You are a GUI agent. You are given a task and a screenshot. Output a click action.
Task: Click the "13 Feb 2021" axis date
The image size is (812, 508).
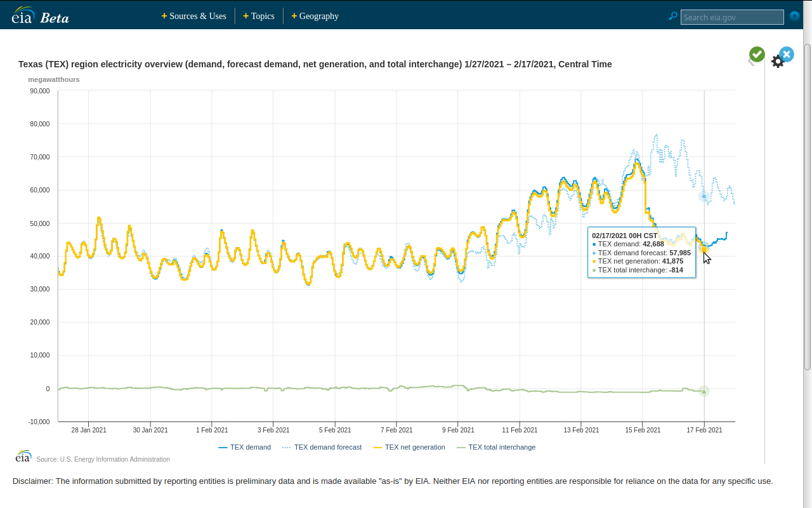pos(581,430)
